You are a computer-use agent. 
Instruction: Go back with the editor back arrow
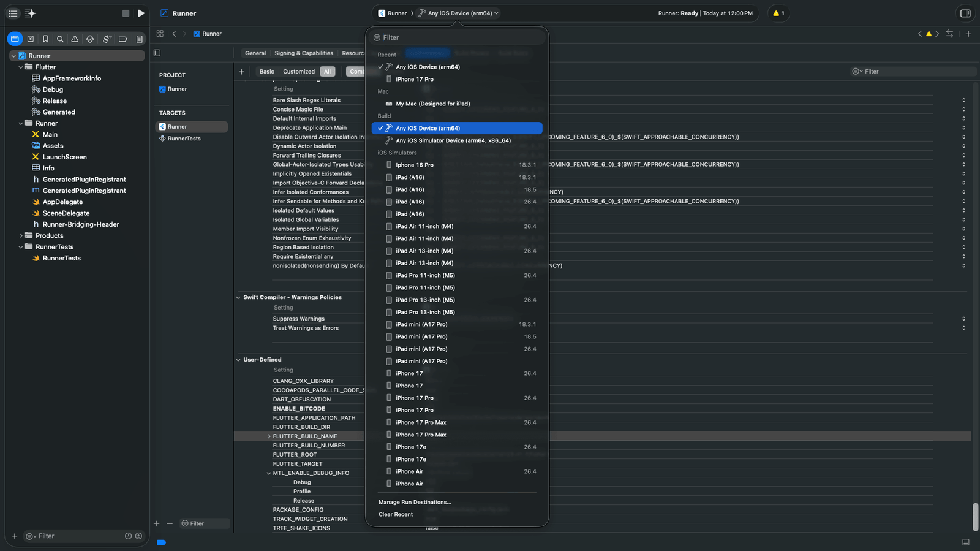pos(175,34)
